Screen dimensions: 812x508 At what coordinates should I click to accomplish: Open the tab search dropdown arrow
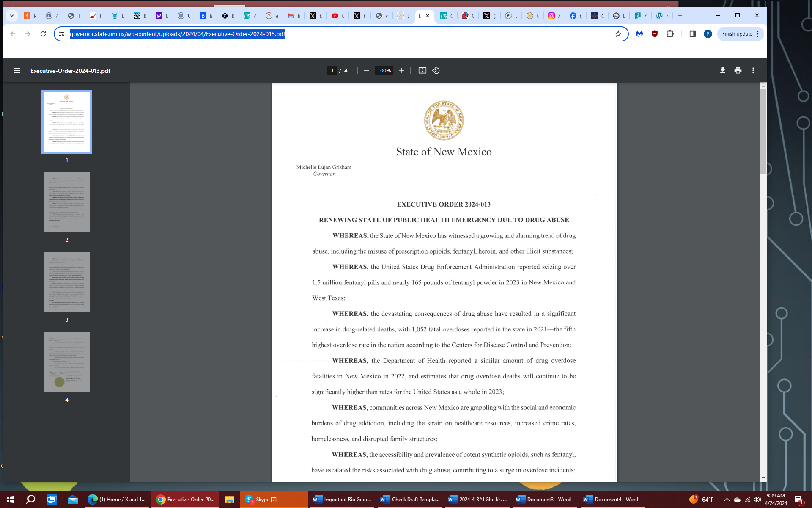coord(12,16)
